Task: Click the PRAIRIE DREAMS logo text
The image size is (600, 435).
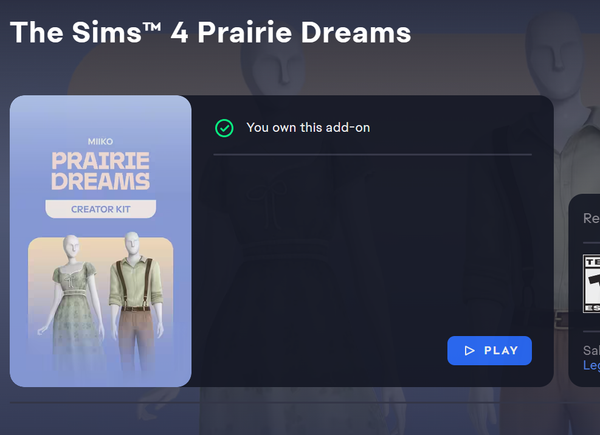Action: point(101,171)
